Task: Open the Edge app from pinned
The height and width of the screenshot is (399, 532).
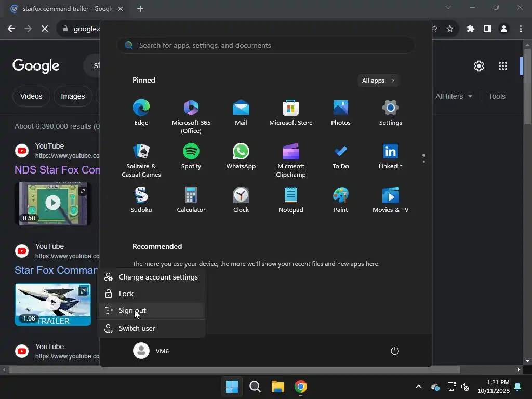Action: (141, 113)
